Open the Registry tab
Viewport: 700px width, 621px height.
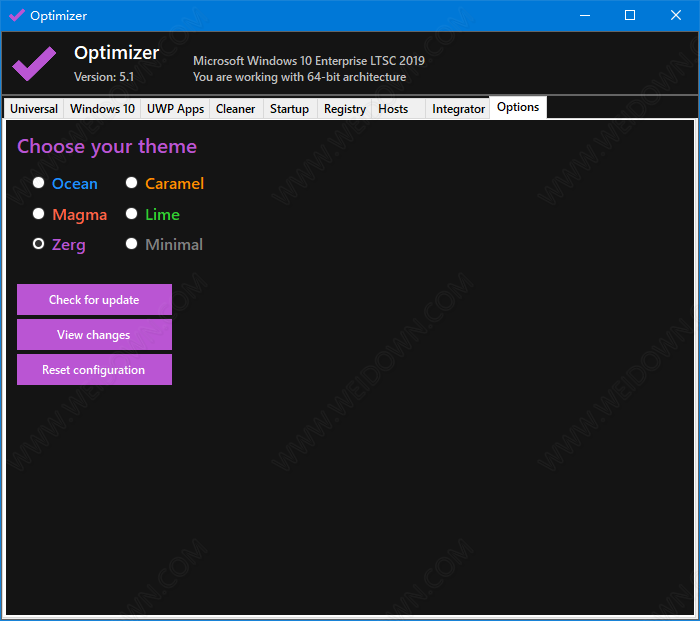345,109
